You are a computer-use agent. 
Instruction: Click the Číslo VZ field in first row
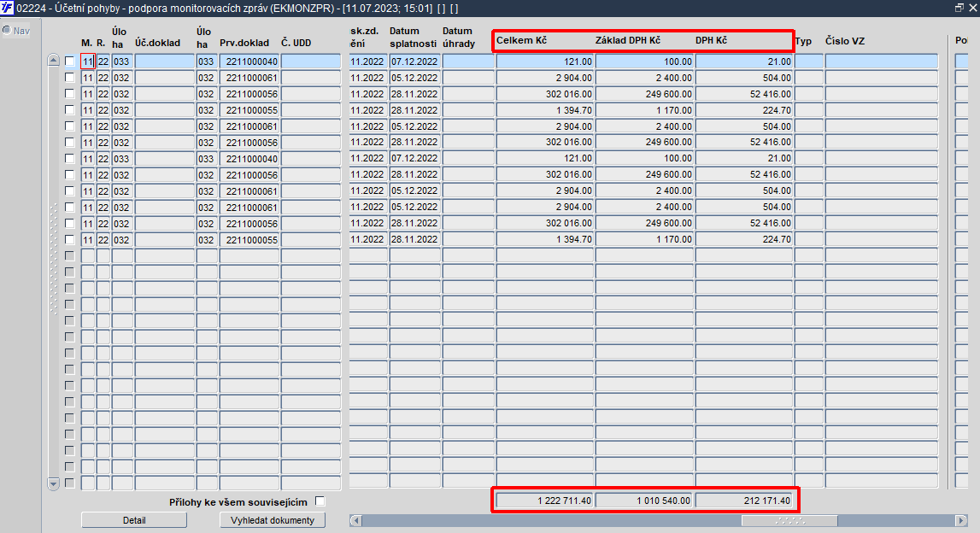[881, 61]
